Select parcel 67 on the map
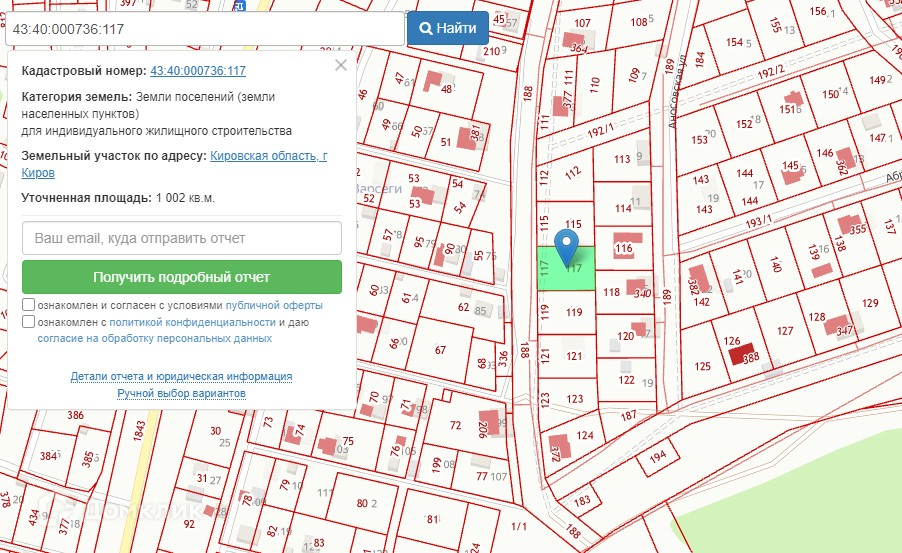The height and width of the screenshot is (553, 902). tap(439, 349)
